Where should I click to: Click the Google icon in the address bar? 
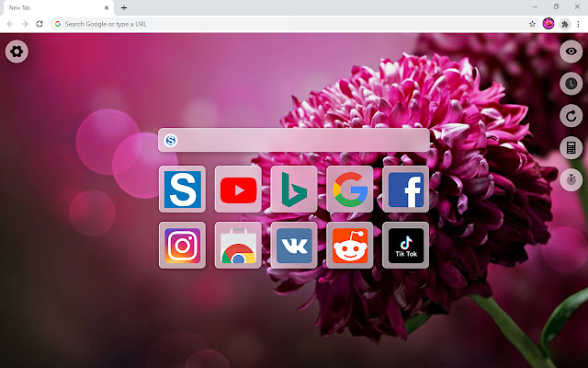tap(58, 24)
